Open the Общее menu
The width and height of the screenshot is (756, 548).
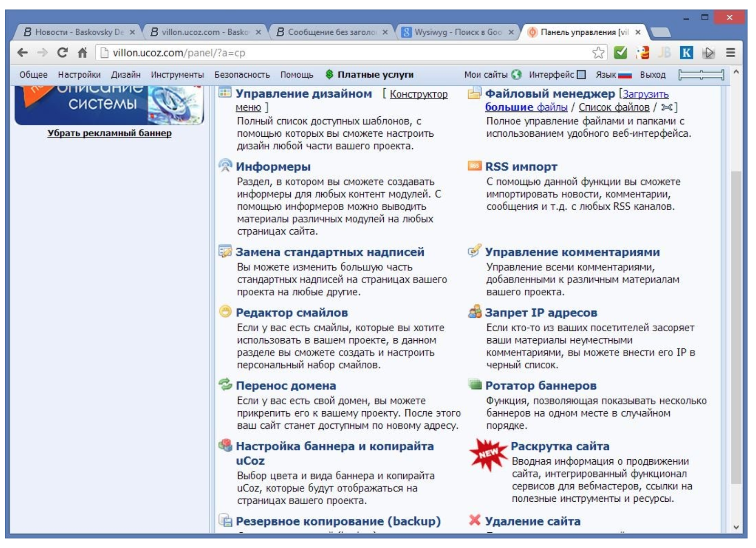[33, 75]
